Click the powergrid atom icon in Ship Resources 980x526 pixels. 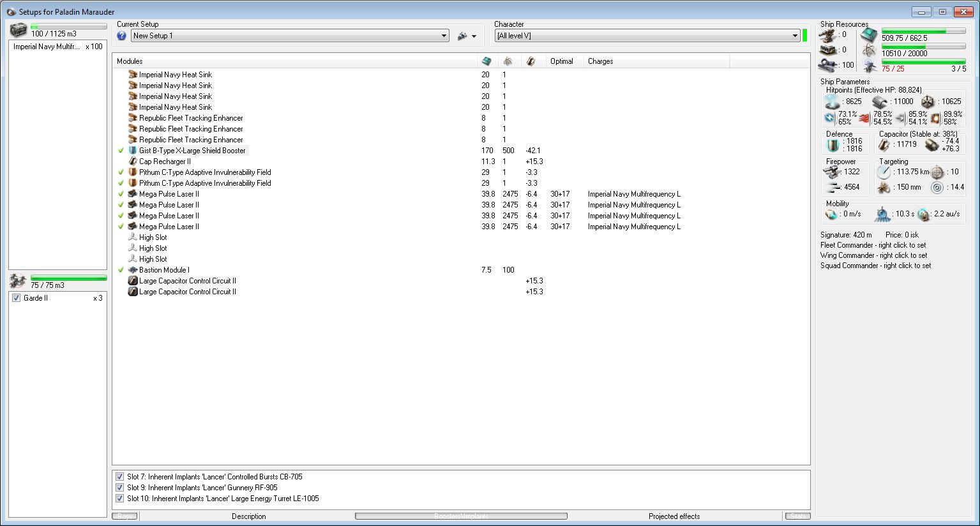pyautogui.click(x=869, y=50)
